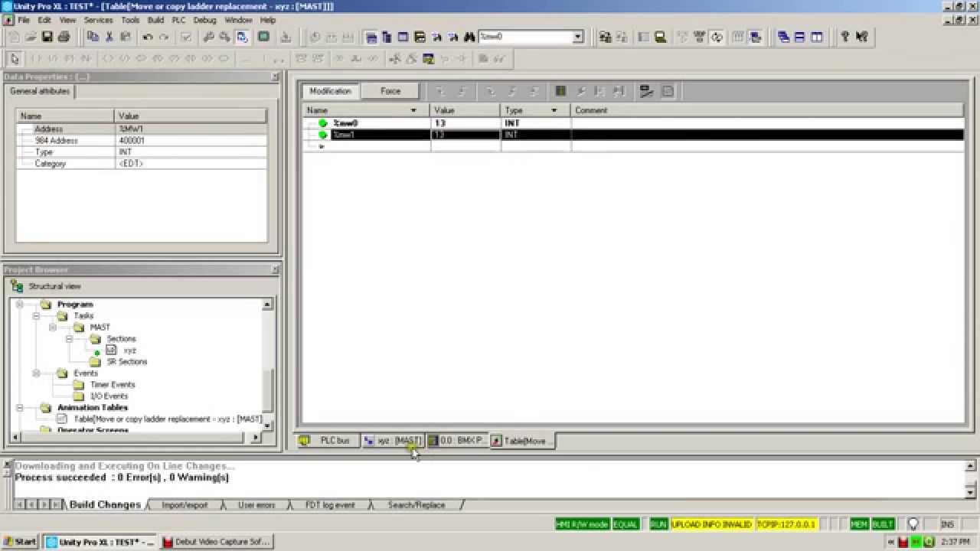Choose the arrow selection tool in ladder toolbar

coord(15,58)
